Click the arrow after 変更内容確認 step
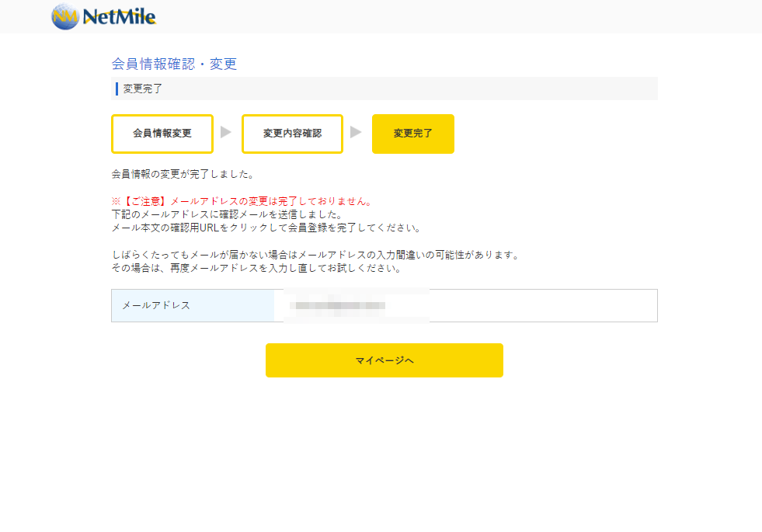 click(x=356, y=132)
